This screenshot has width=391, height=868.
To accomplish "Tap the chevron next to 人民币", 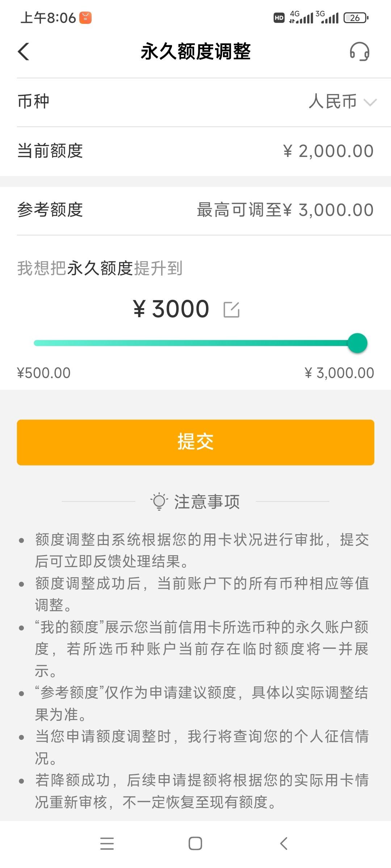I will tap(370, 102).
